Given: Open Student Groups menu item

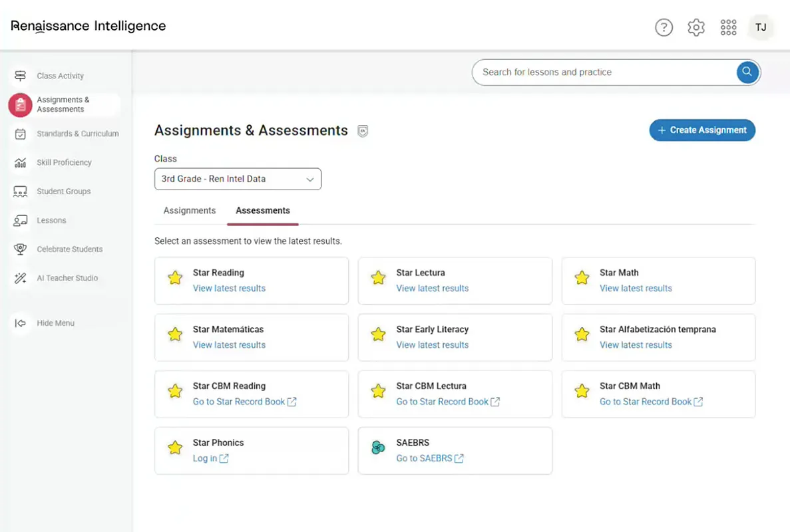Looking at the screenshot, I should pos(63,192).
